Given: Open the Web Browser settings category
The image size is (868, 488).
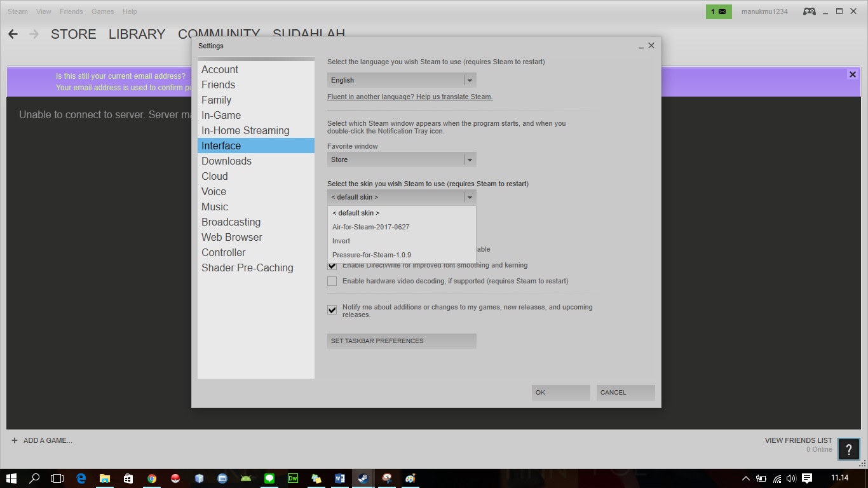Looking at the screenshot, I should (x=256, y=237).
